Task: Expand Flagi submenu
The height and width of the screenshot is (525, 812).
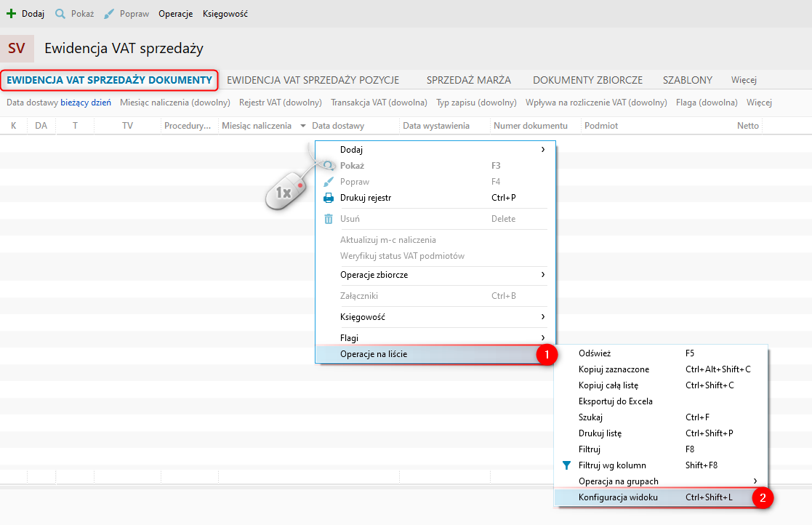Action: click(435, 338)
